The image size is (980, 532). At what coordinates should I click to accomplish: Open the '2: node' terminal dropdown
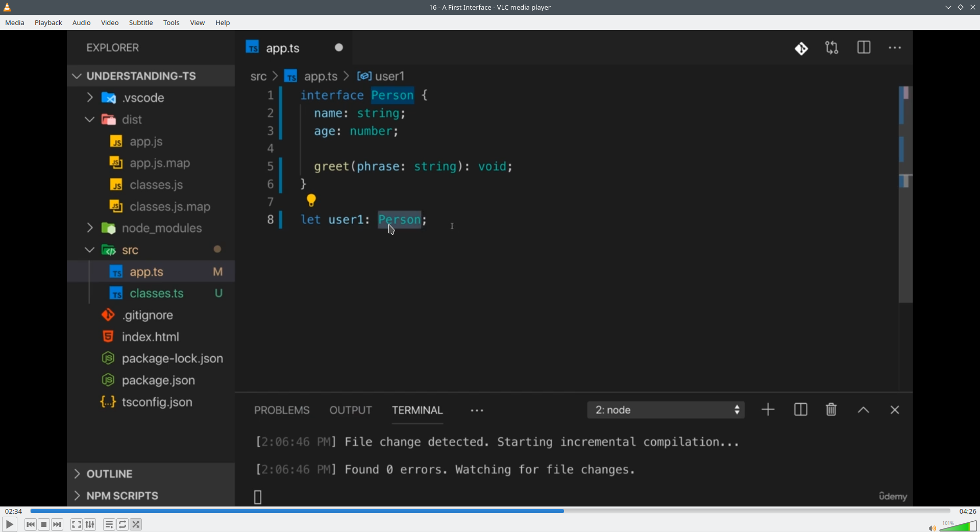point(666,410)
